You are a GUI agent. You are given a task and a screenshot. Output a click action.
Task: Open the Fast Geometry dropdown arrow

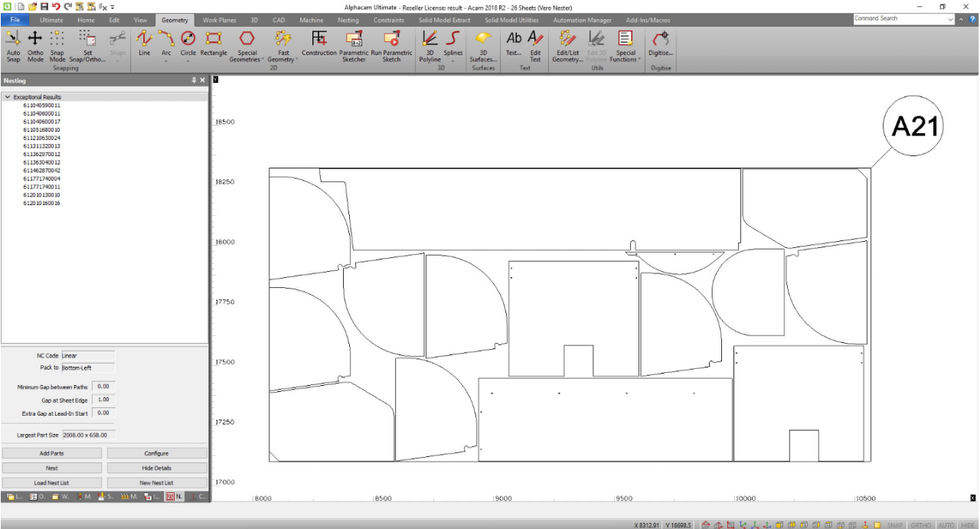click(297, 60)
